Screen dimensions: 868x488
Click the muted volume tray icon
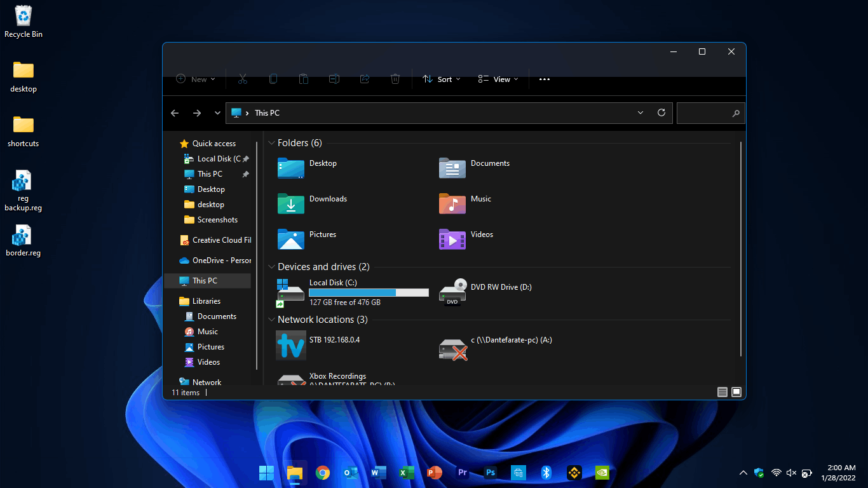pos(791,473)
